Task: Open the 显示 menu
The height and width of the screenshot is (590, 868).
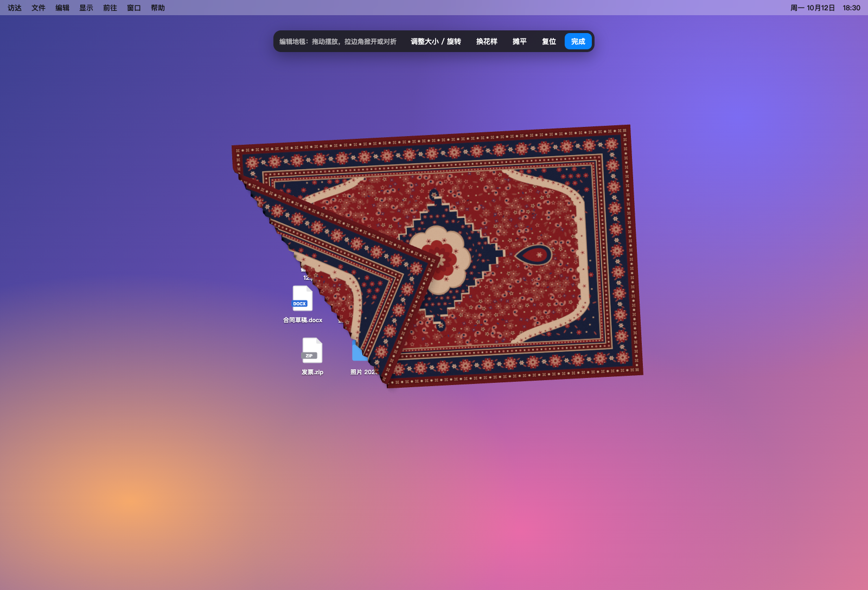Action: click(86, 8)
